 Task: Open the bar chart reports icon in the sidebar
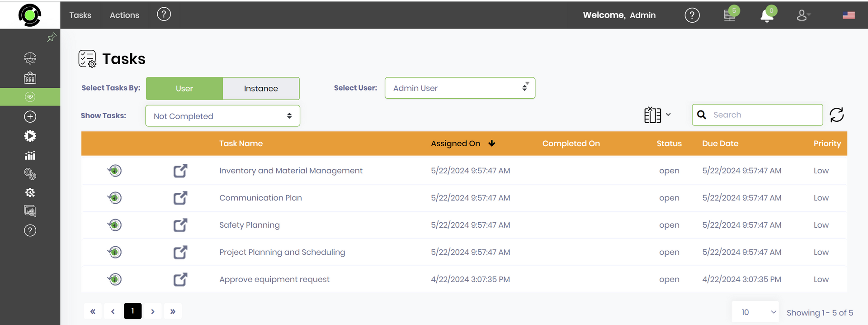point(30,155)
